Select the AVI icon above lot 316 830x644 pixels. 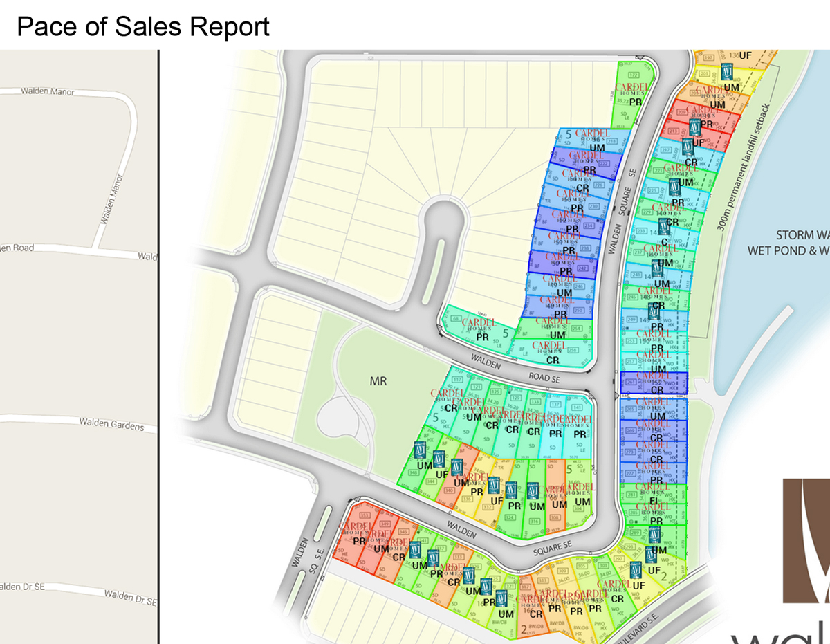click(x=533, y=492)
